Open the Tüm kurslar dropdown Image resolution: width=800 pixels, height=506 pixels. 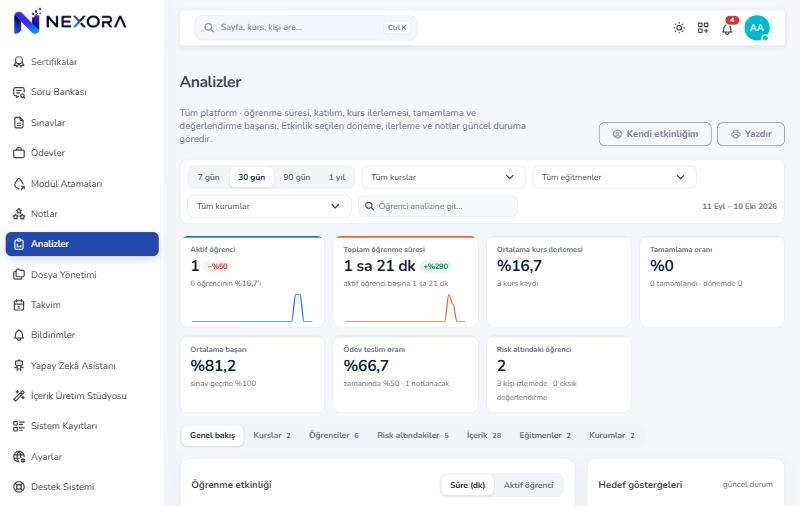click(443, 177)
